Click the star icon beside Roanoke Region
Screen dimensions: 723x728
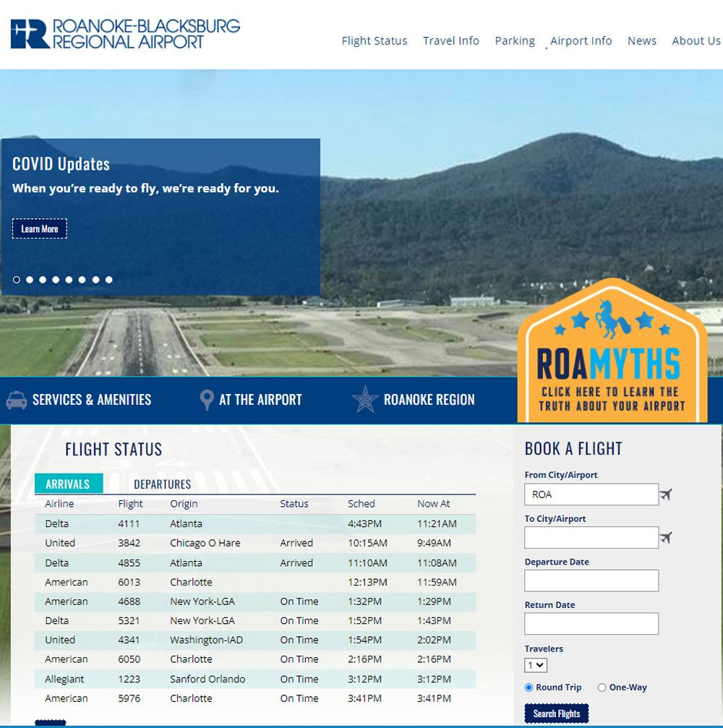click(x=365, y=399)
